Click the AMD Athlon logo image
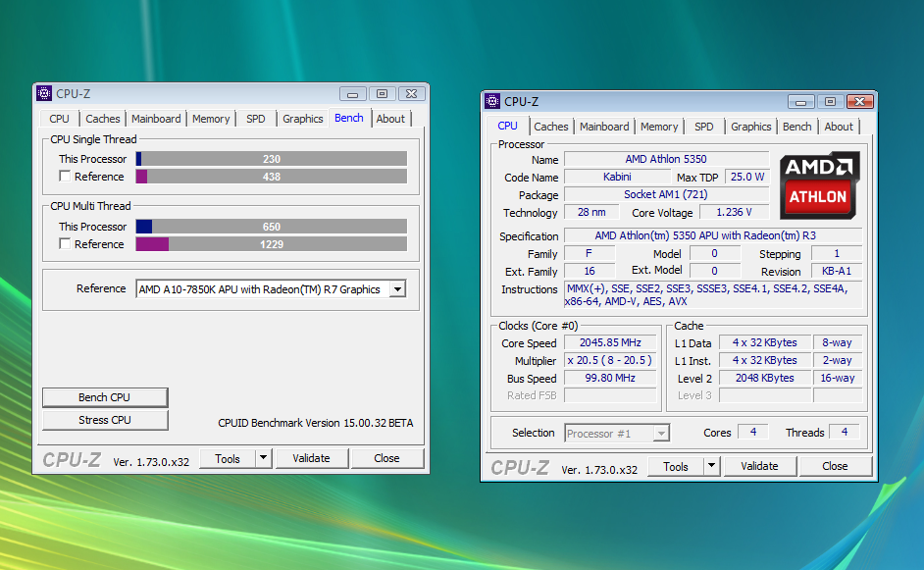The image size is (924, 570). click(x=820, y=185)
